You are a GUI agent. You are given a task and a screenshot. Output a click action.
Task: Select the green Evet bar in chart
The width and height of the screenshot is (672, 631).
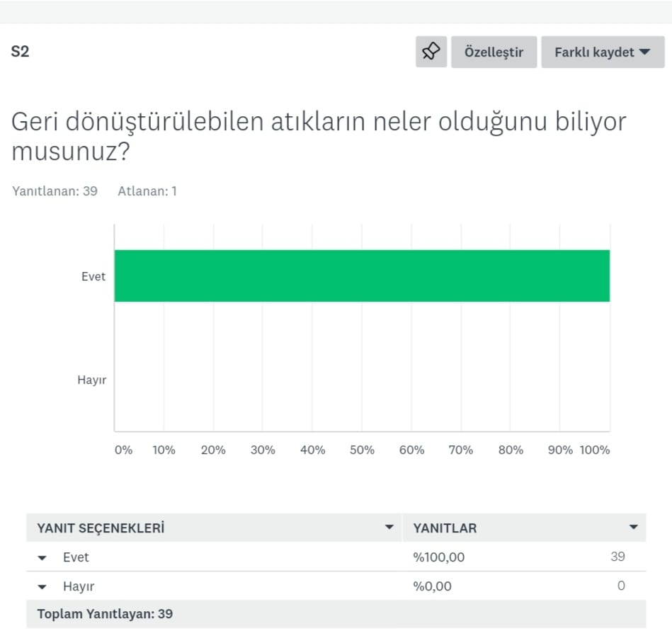pos(363,275)
